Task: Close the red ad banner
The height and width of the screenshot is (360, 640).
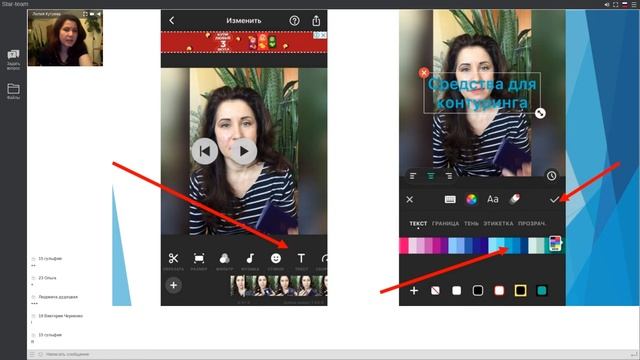Action: click(323, 35)
